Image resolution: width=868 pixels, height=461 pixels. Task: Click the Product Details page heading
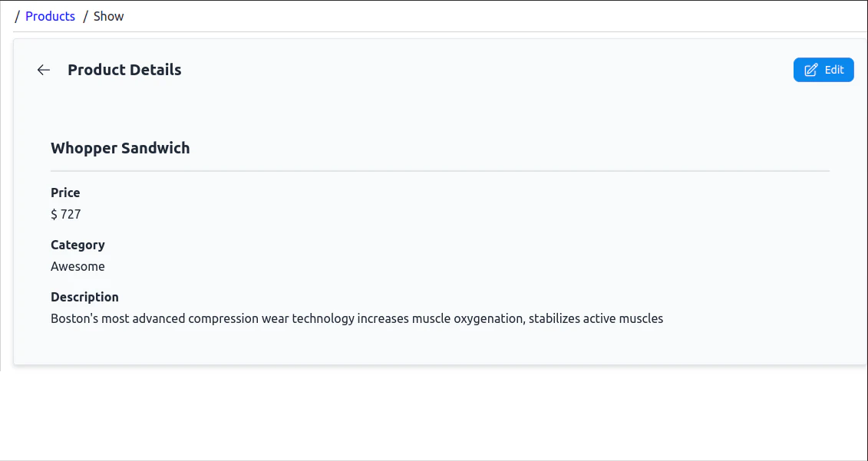click(x=124, y=70)
